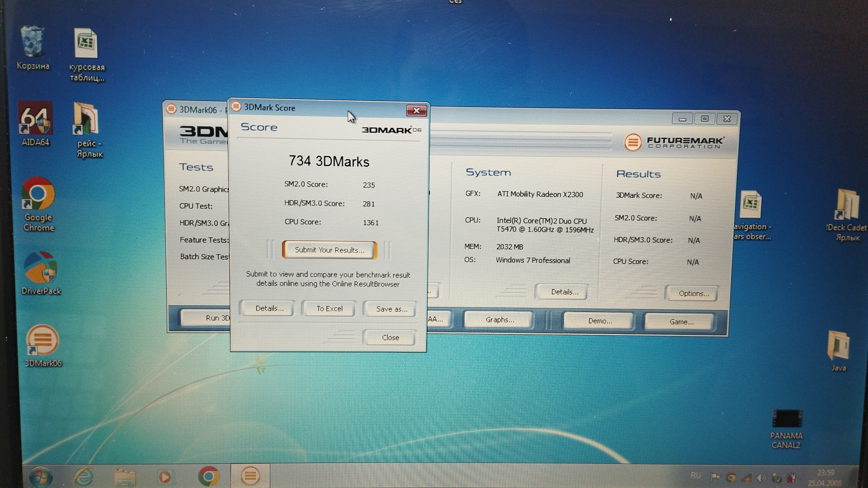The image size is (868, 488).
Task: Click Details in the Score dialog
Action: coord(269,308)
